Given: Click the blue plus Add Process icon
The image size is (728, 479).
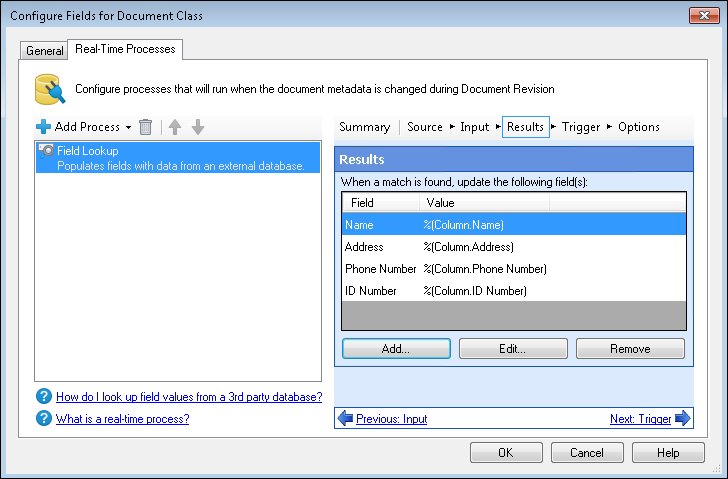Looking at the screenshot, I should click(43, 127).
